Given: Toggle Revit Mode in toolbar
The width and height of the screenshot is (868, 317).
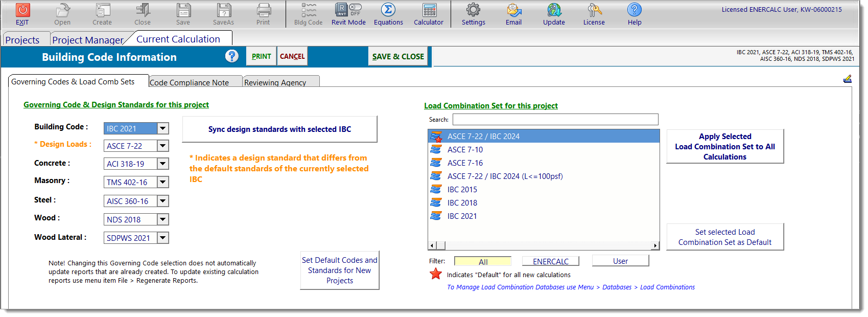Looking at the screenshot, I should [x=348, y=10].
